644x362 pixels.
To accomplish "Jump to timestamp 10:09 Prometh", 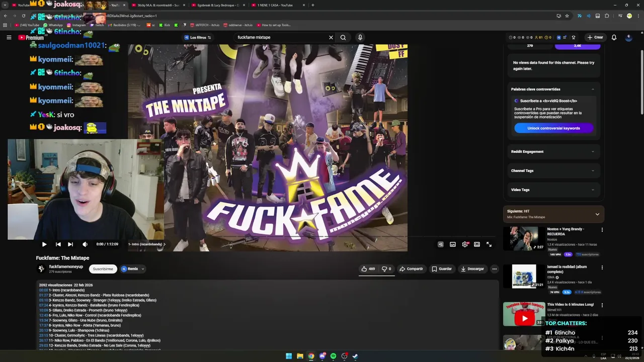I will 43,310.
